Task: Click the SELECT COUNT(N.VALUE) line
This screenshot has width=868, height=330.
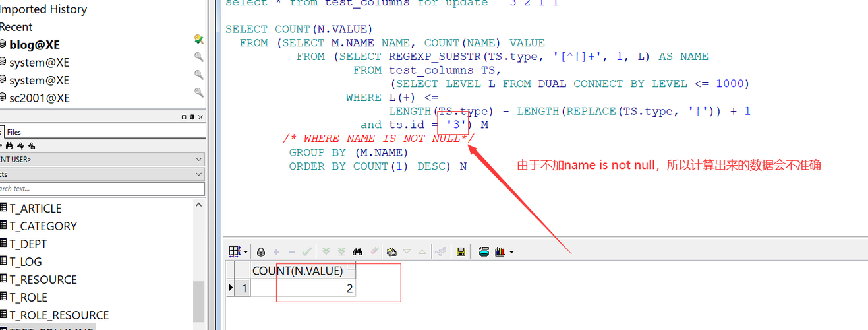Action: point(299,29)
